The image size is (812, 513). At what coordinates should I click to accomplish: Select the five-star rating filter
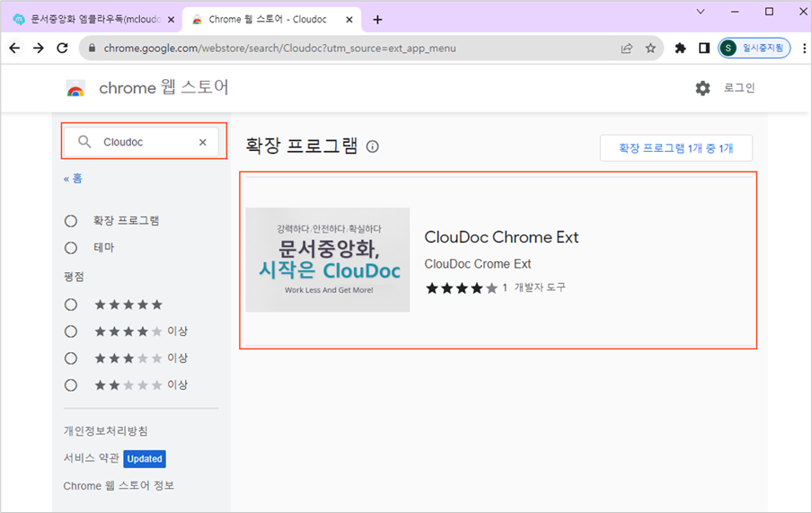[x=71, y=305]
